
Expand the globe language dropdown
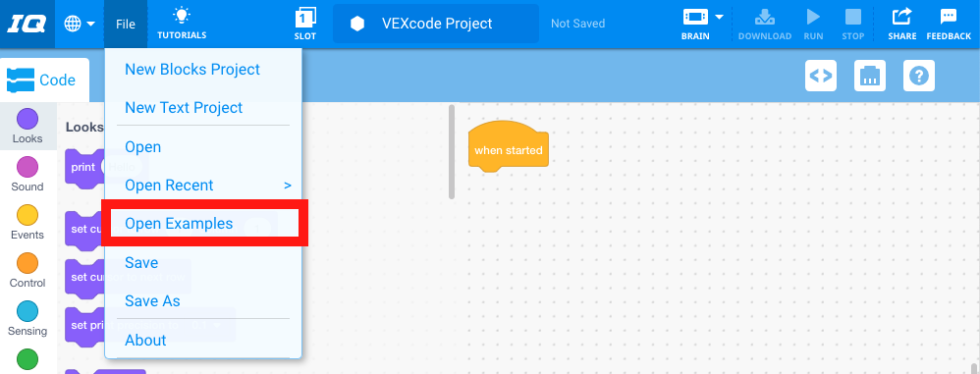80,24
